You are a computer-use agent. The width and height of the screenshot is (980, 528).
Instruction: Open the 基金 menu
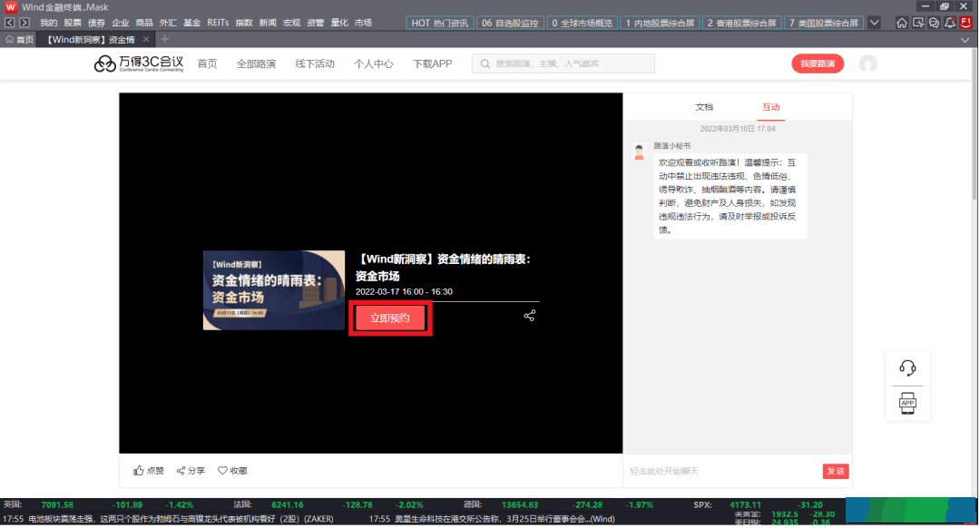pyautogui.click(x=191, y=23)
